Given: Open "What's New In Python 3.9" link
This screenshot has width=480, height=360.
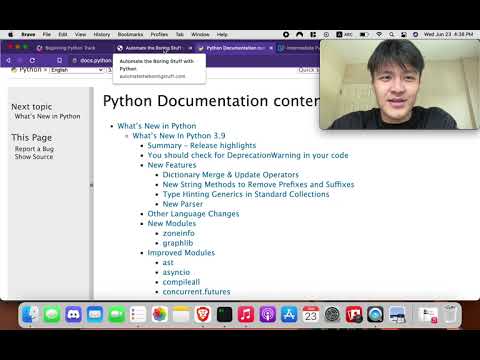Looking at the screenshot, I should [x=179, y=136].
